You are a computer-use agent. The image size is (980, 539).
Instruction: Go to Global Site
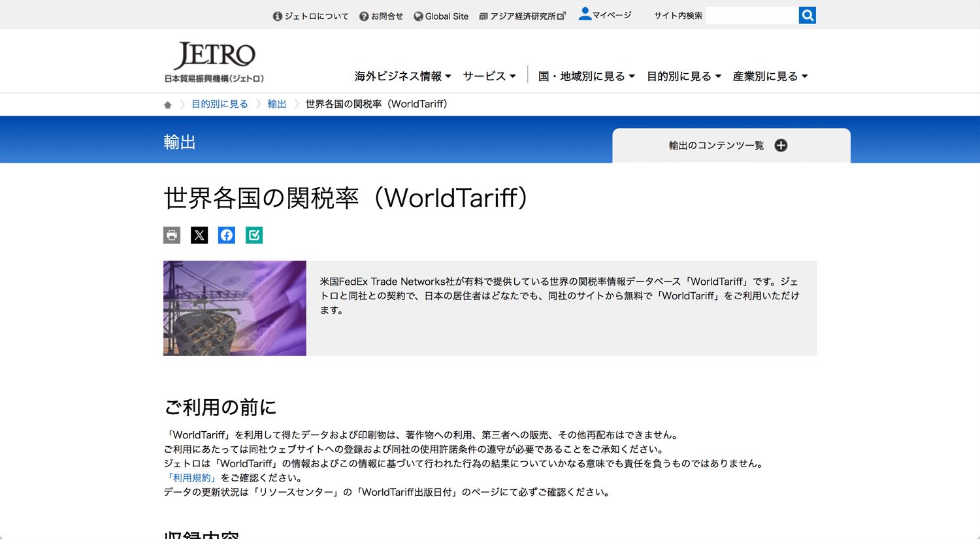point(441,16)
